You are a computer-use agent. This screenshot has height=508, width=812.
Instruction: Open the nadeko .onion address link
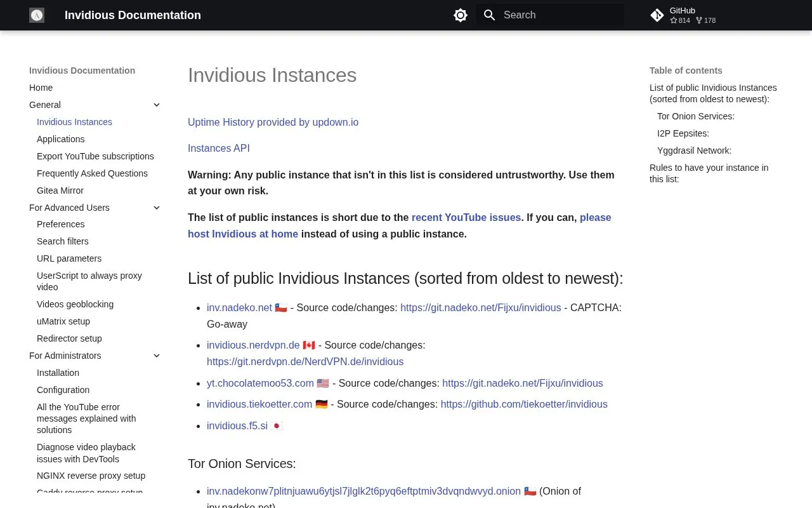[363, 491]
